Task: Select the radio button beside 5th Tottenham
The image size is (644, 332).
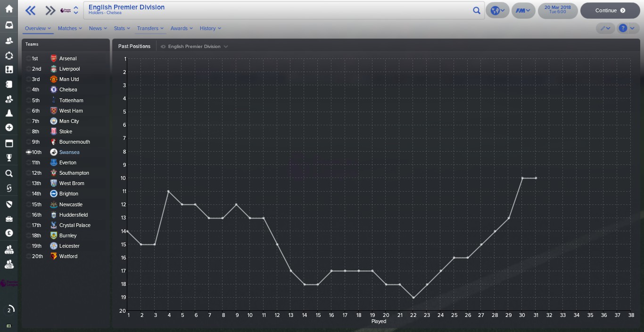Action: [x=29, y=100]
